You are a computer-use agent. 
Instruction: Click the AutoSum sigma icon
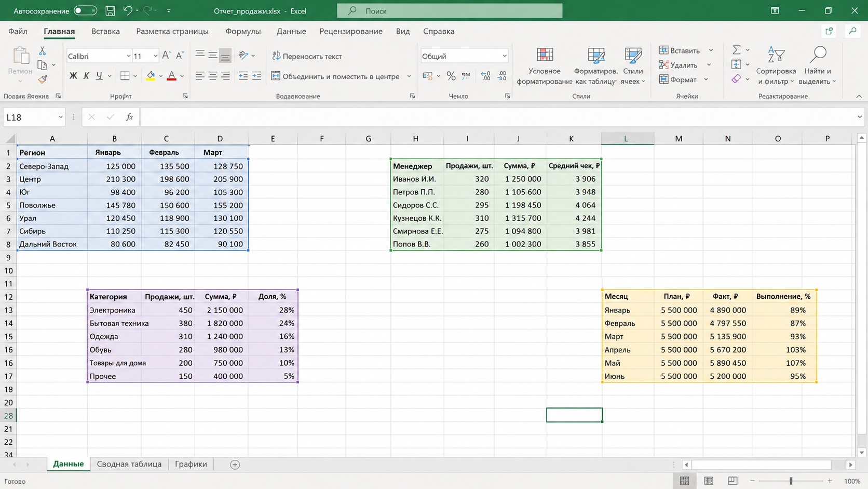737,50
